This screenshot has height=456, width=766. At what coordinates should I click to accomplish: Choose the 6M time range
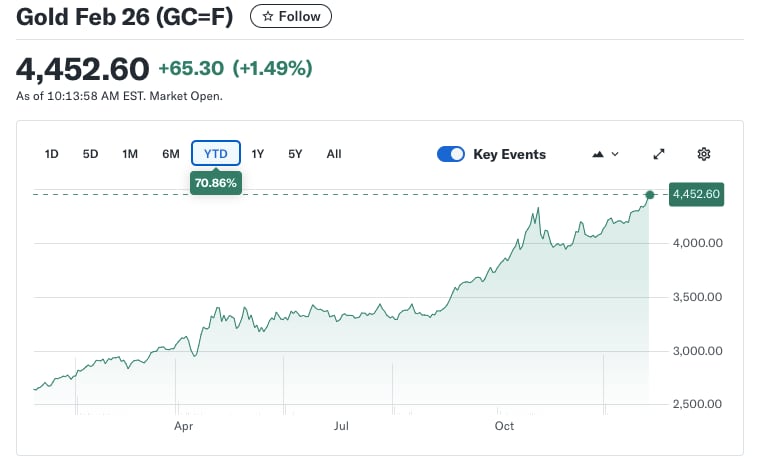171,154
